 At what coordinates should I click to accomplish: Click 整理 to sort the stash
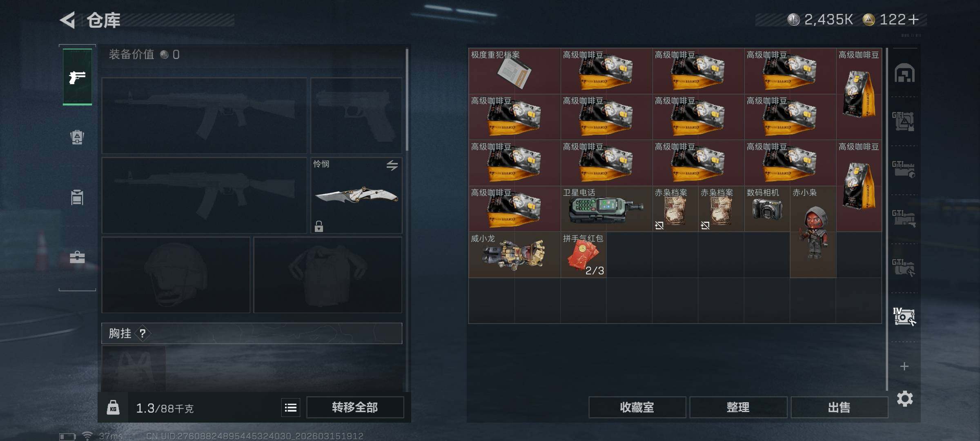point(738,408)
